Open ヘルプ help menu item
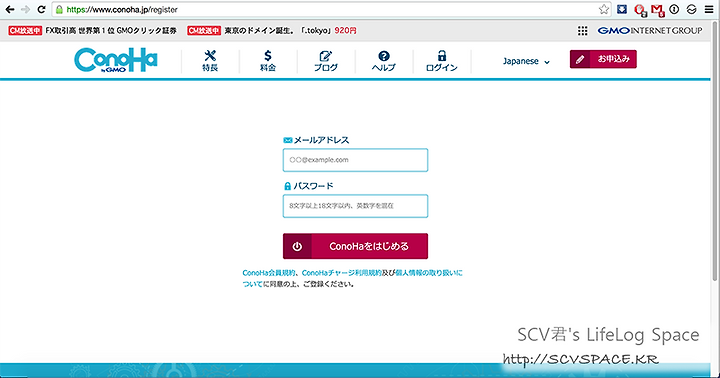The width and height of the screenshot is (720, 378). click(383, 61)
